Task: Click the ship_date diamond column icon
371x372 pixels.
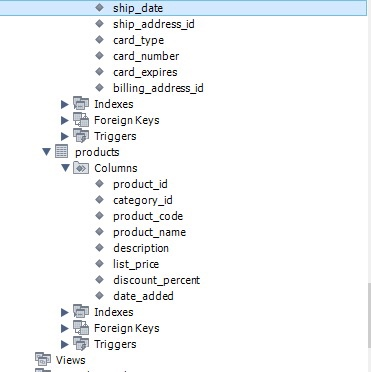Action: [99, 7]
